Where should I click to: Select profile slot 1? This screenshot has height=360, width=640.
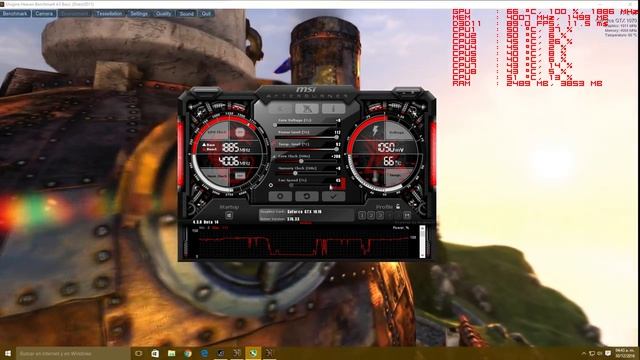pos(362,215)
